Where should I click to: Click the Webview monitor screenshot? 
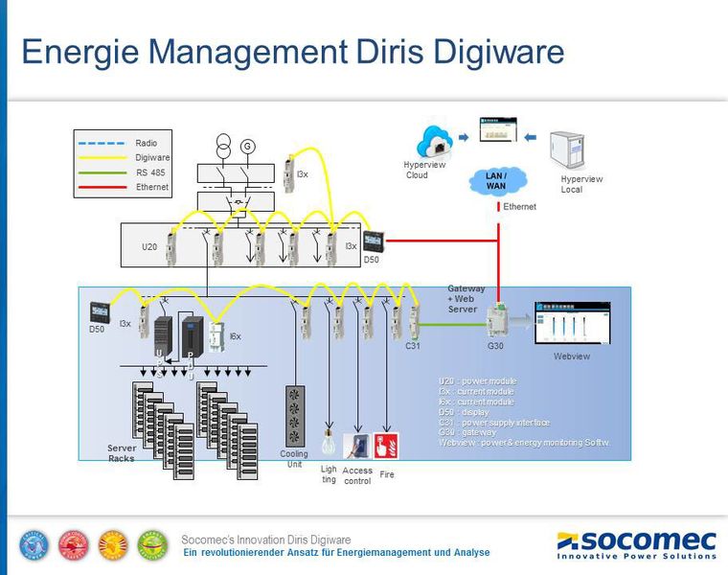(573, 323)
